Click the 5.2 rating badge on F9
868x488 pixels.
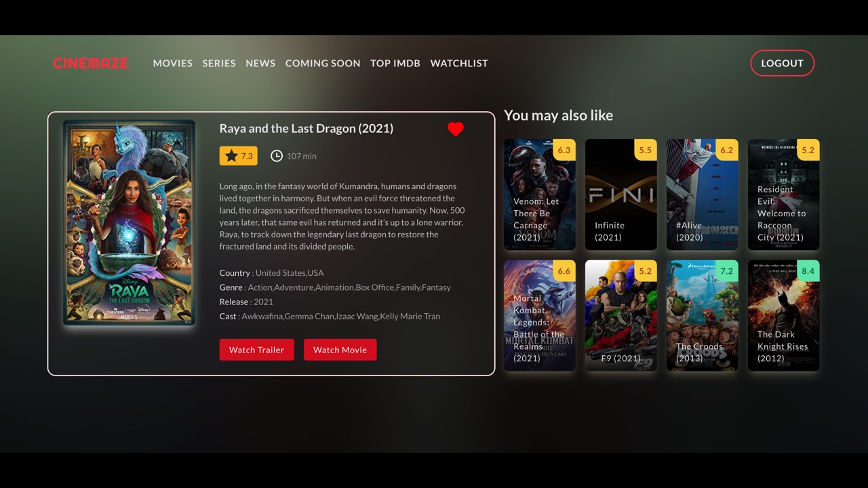(x=646, y=271)
